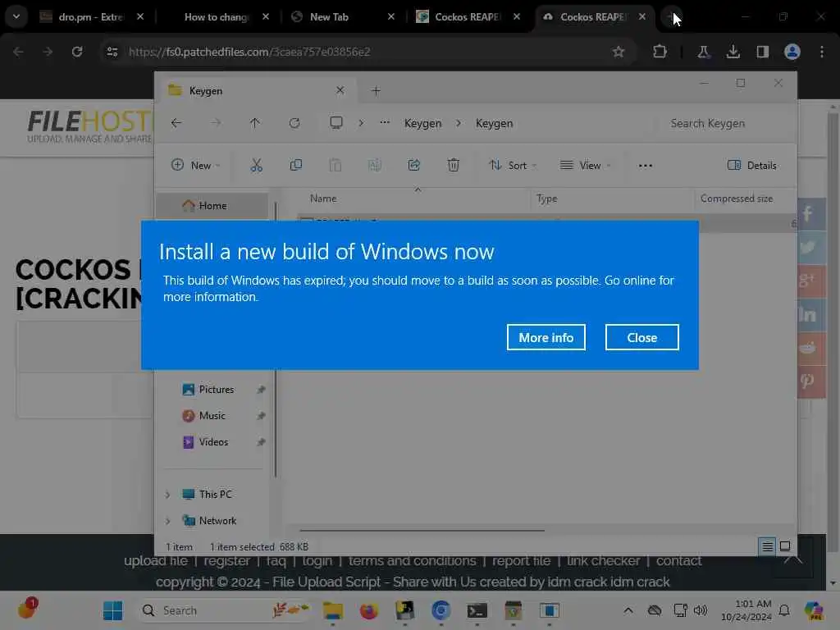The image size is (840, 630).
Task: Expand the This PC tree node
Action: (167, 495)
